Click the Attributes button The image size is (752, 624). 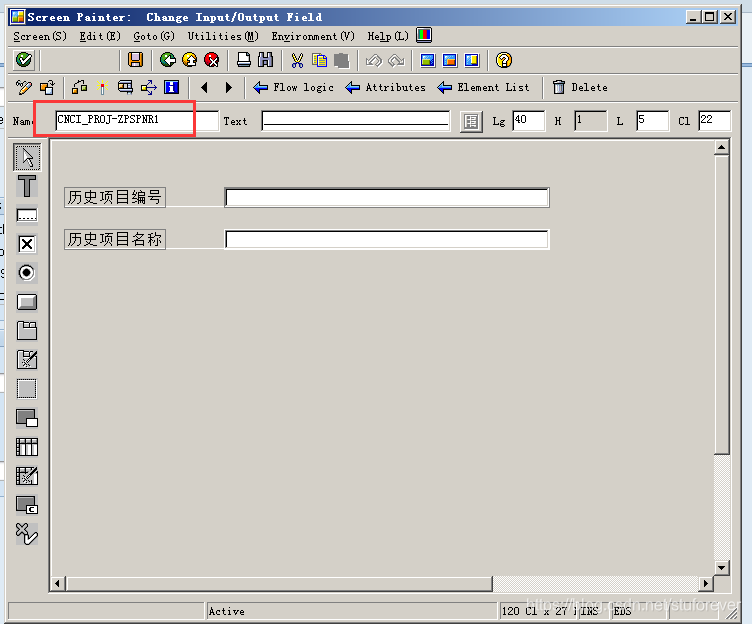[386, 87]
